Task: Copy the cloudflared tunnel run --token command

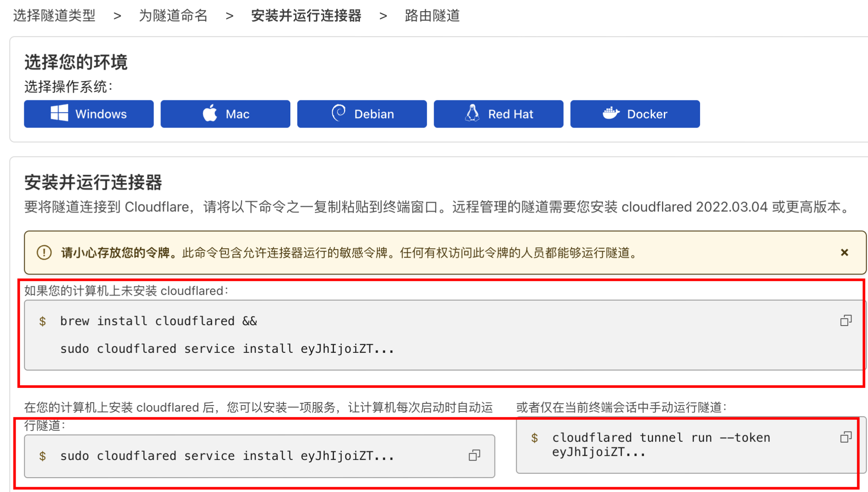Action: [x=846, y=437]
